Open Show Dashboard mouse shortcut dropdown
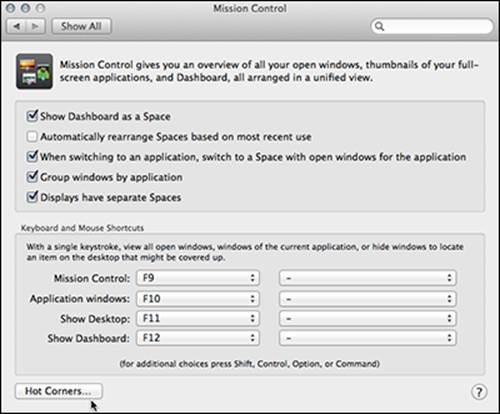The height and width of the screenshot is (414, 500). click(368, 338)
